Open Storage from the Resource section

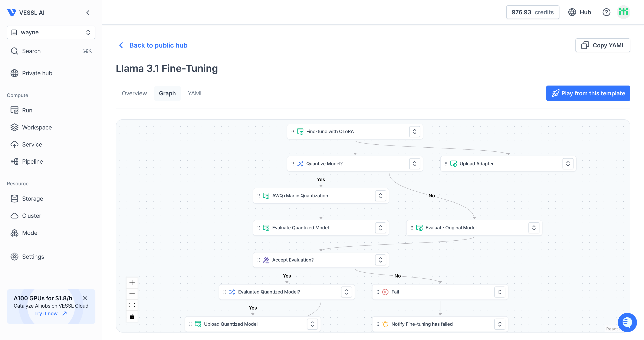33,199
